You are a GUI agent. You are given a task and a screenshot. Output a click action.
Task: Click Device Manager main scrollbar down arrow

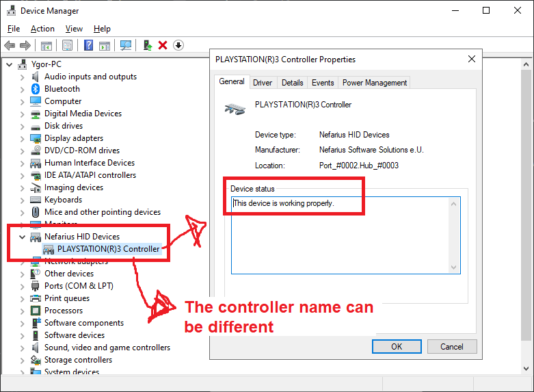[x=526, y=369]
